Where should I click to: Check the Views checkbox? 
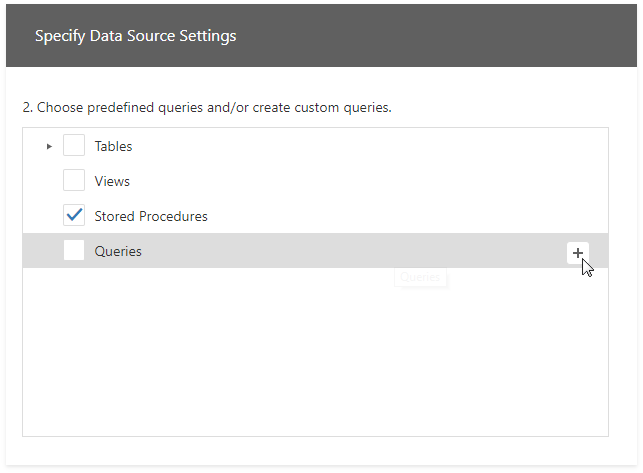[74, 181]
